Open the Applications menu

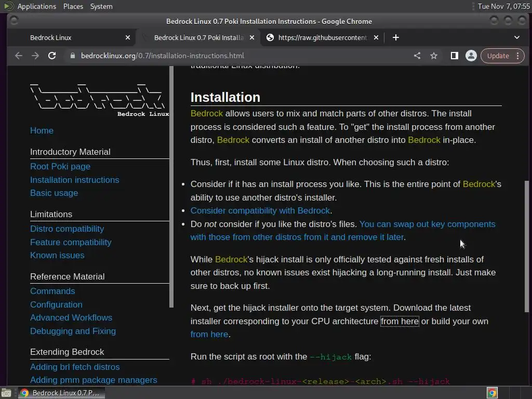(37, 6)
